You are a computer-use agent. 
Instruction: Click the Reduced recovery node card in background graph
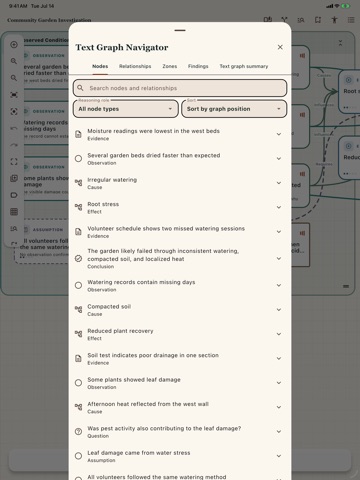[349, 158]
